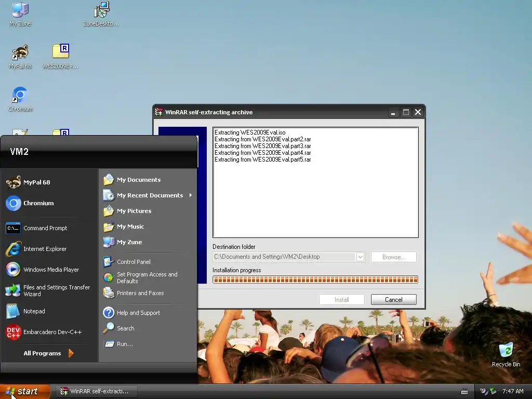Open the MyPal 68 desktop shortcut
This screenshot has height=399, width=532.
pyautogui.click(x=20, y=57)
